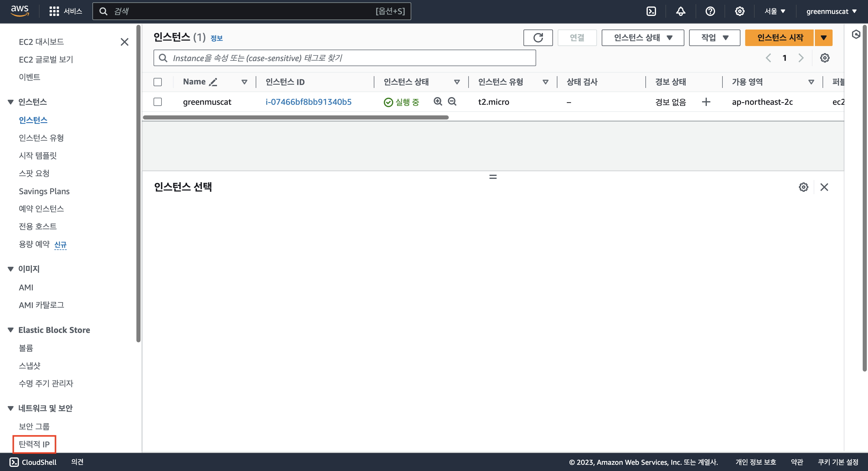Screen dimensions: 868x471
Task: Open CloudShell in the footer
Action: [33, 462]
